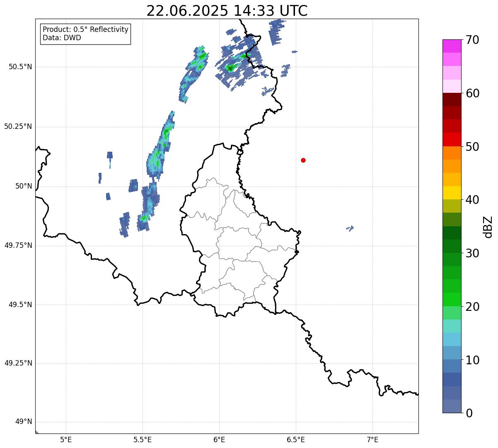Viewport: 498px width, 448px height.
Task: Click the colorbar tick label "20"
Action: 472,307
